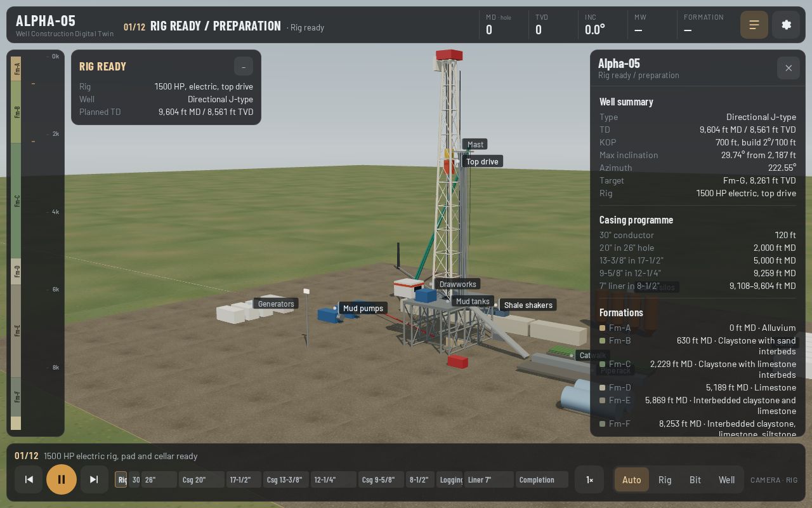Click the "13-3/8" in 17-1/2"" casing row
812x508 pixels.
tap(698, 260)
